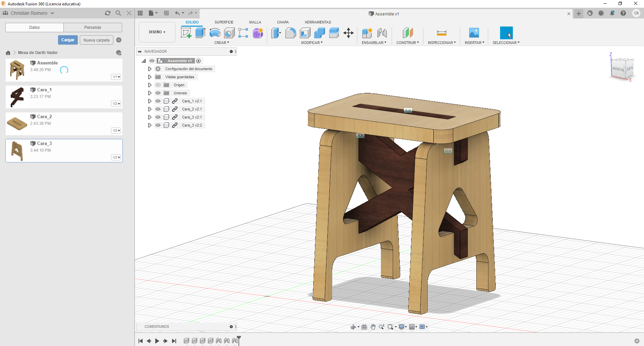Image resolution: width=644 pixels, height=346 pixels.
Task: Click the Construct plane icon
Action: pos(408,33)
